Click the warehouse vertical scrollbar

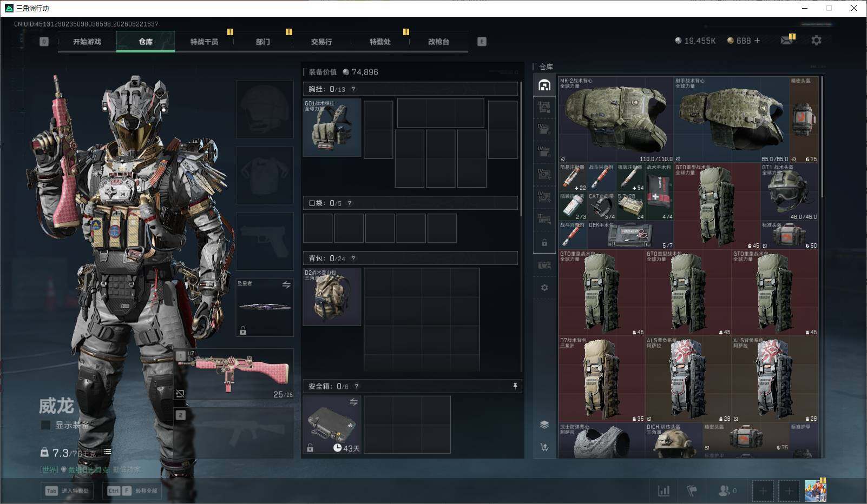click(822, 137)
